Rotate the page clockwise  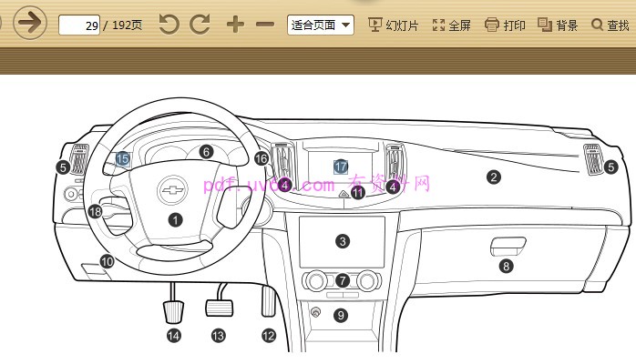pyautogui.click(x=200, y=25)
